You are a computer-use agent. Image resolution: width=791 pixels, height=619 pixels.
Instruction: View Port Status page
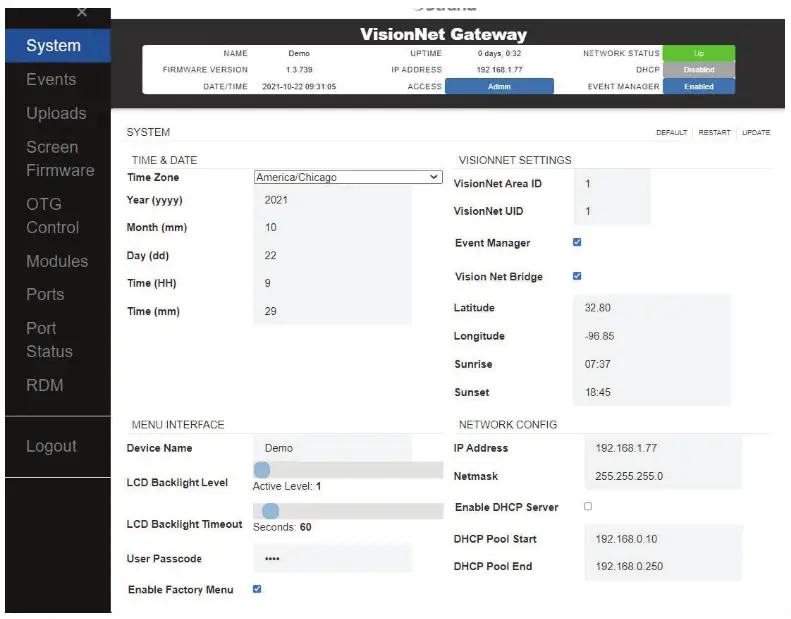click(x=49, y=340)
